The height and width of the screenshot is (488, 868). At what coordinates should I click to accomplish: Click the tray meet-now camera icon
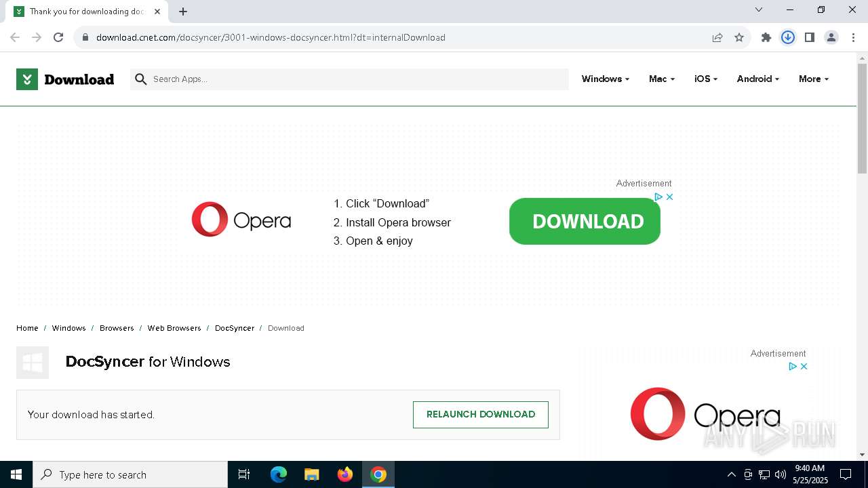point(748,474)
